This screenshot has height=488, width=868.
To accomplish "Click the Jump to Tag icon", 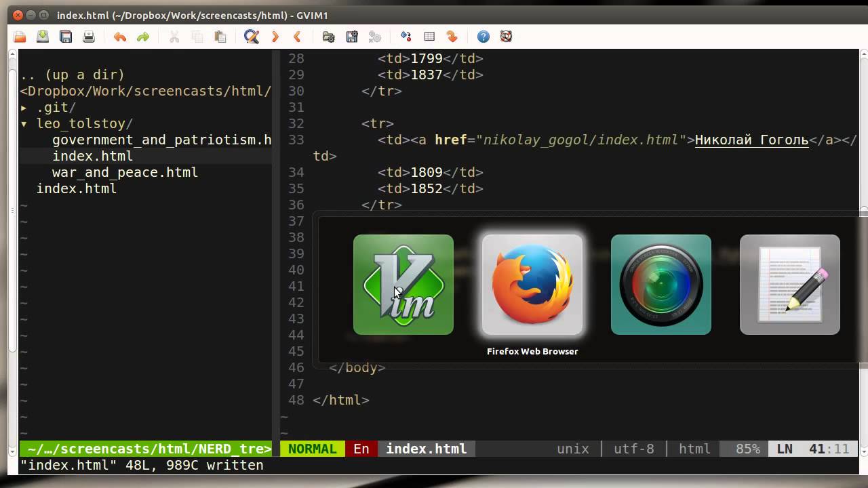I will (x=452, y=37).
